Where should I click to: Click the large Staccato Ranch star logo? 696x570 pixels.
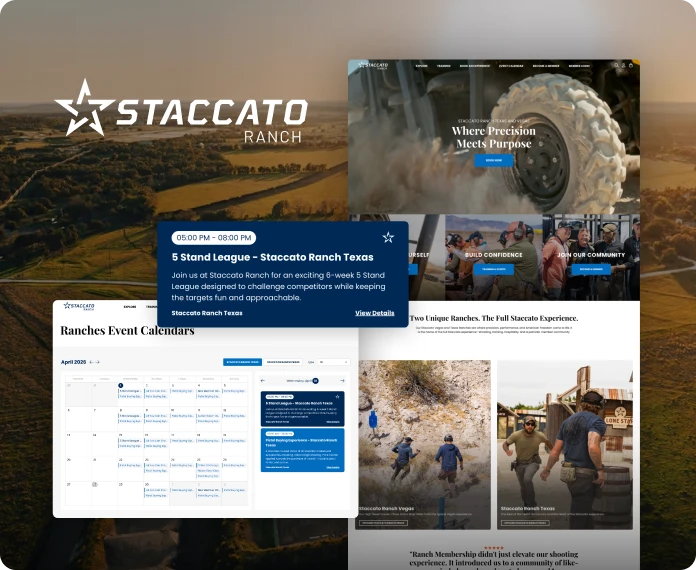pos(181,111)
